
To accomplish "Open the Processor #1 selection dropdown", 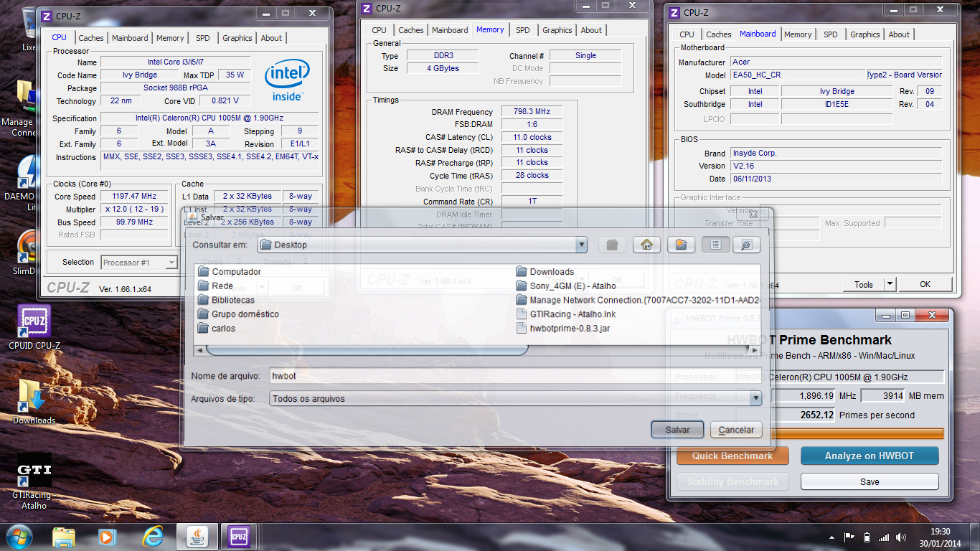I will tap(139, 263).
